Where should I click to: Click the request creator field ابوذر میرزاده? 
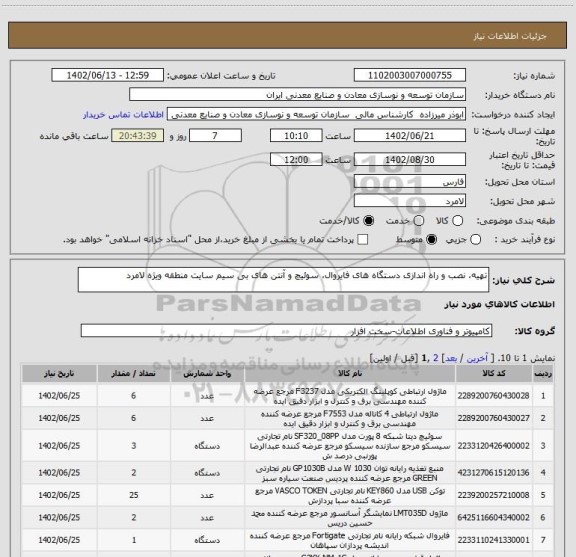316,114
